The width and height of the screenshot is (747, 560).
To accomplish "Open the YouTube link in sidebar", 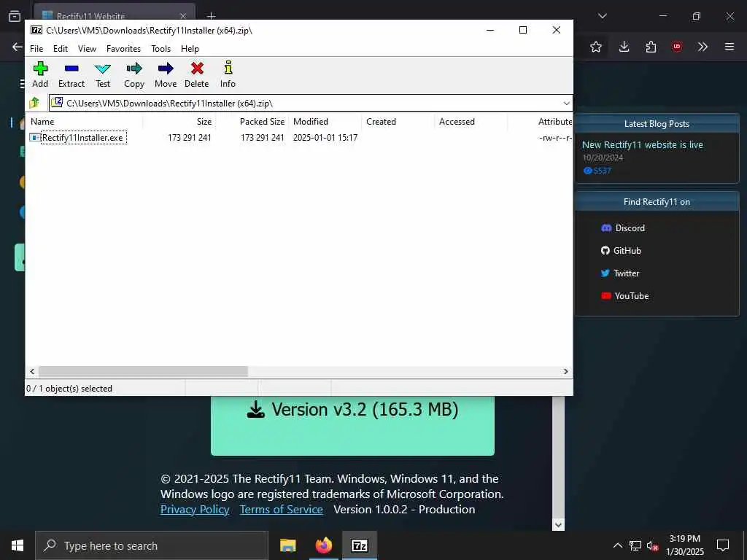I will (624, 296).
